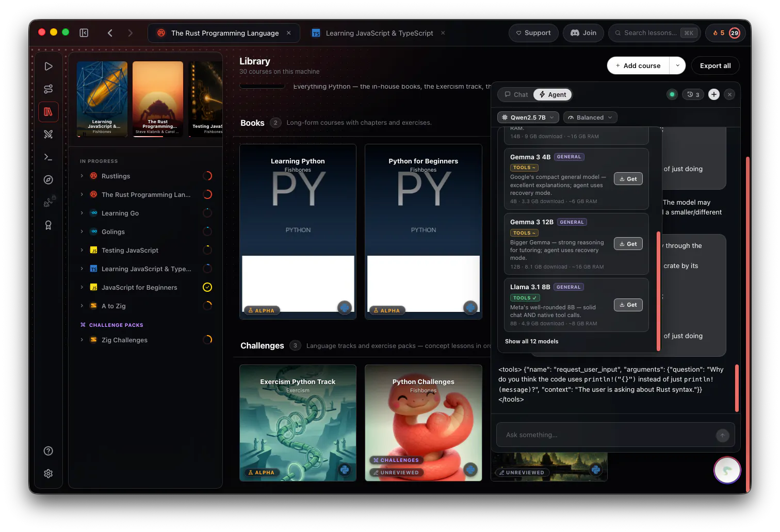Open the crossed swords challenges icon

[48, 135]
